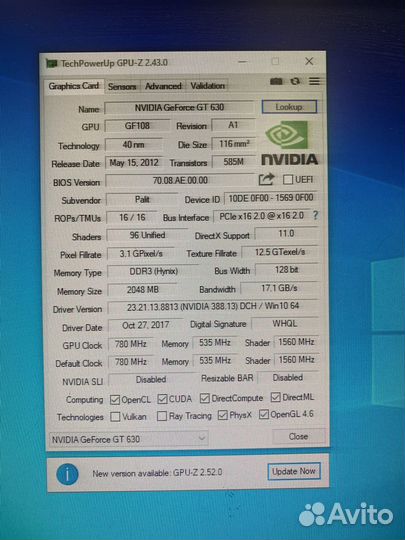Click the Texture Fillrate 12.5 GTexel/s value

click(x=280, y=252)
